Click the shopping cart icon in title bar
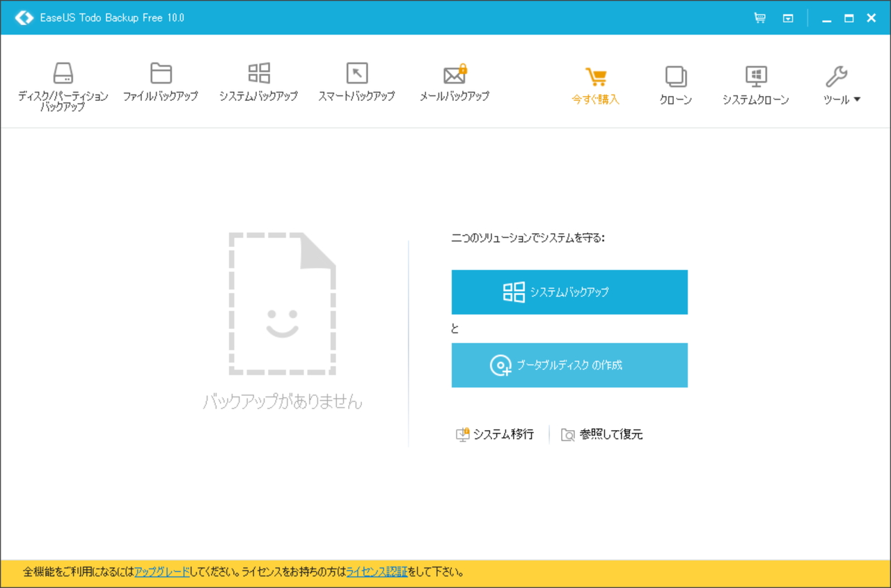This screenshot has height=588, width=891. point(759,17)
